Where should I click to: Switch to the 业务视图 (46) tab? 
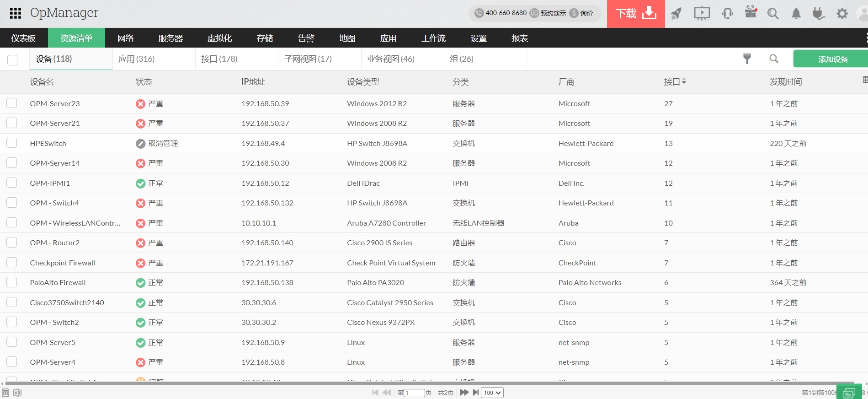tap(402, 59)
